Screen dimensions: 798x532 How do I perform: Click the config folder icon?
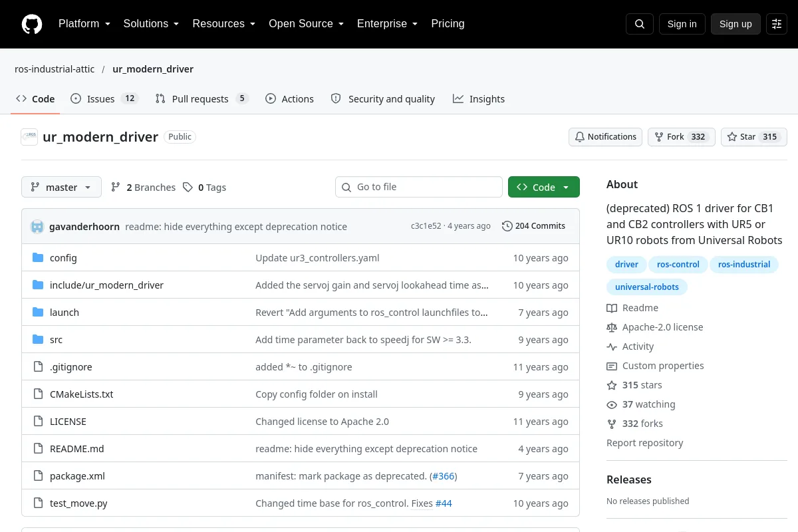[38, 257]
